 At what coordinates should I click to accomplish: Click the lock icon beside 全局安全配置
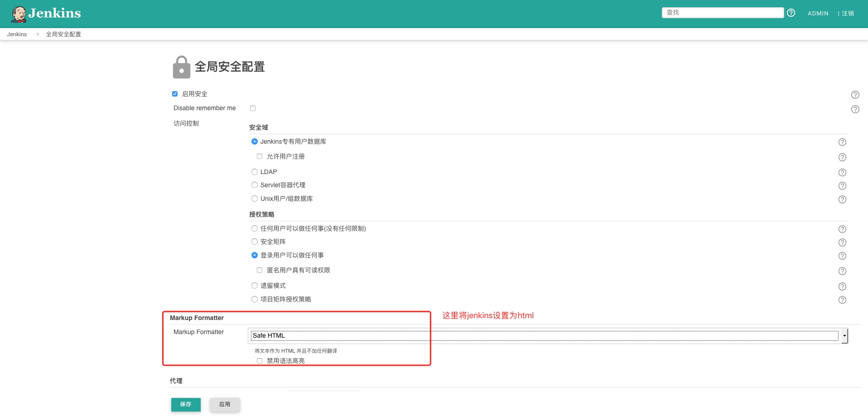pyautogui.click(x=181, y=67)
